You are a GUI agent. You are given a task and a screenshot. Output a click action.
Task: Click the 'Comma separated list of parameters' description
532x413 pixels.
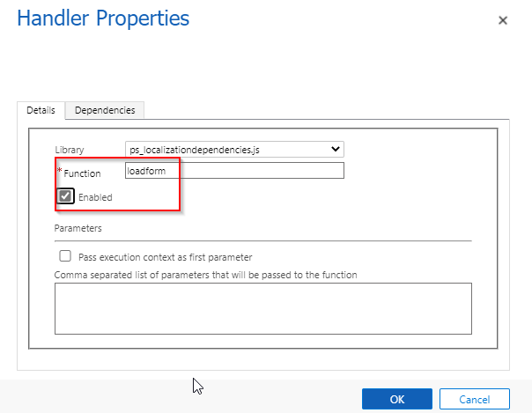pos(205,275)
